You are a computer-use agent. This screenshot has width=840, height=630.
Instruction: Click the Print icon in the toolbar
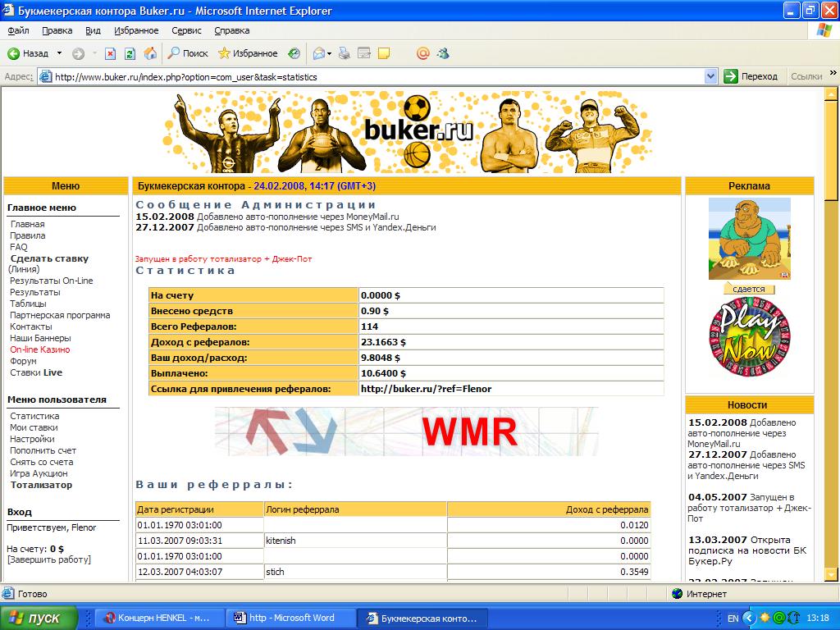[345, 53]
